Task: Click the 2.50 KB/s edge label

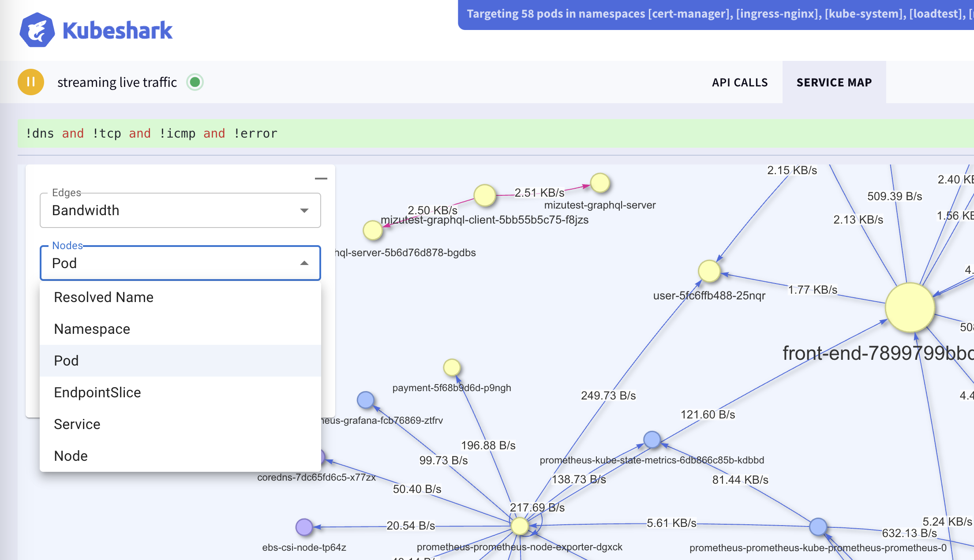Action: click(x=432, y=210)
